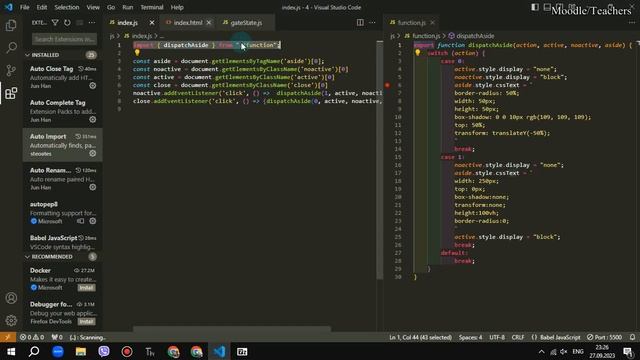640x360 pixels.
Task: Open the Search view in activity bar
Action: [11, 48]
